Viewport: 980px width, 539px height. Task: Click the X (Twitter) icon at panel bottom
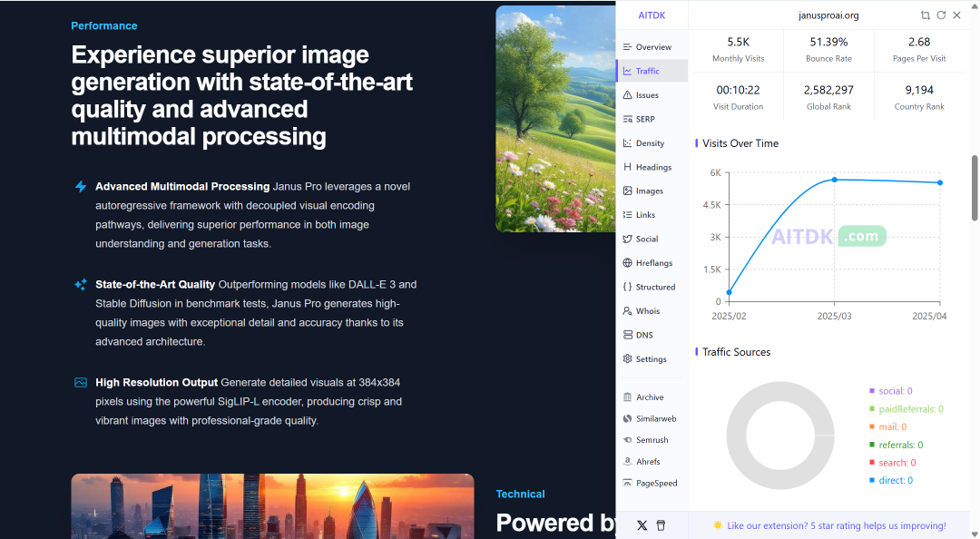click(642, 525)
